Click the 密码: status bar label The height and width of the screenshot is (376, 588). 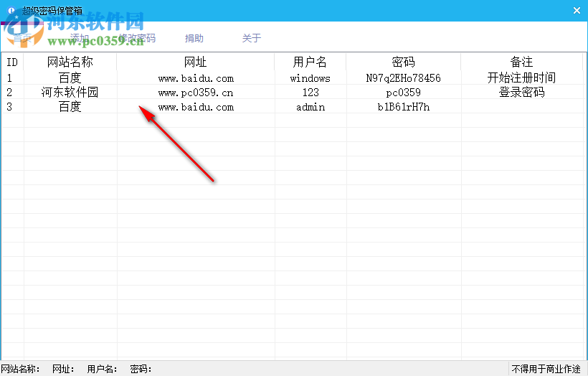(x=141, y=370)
